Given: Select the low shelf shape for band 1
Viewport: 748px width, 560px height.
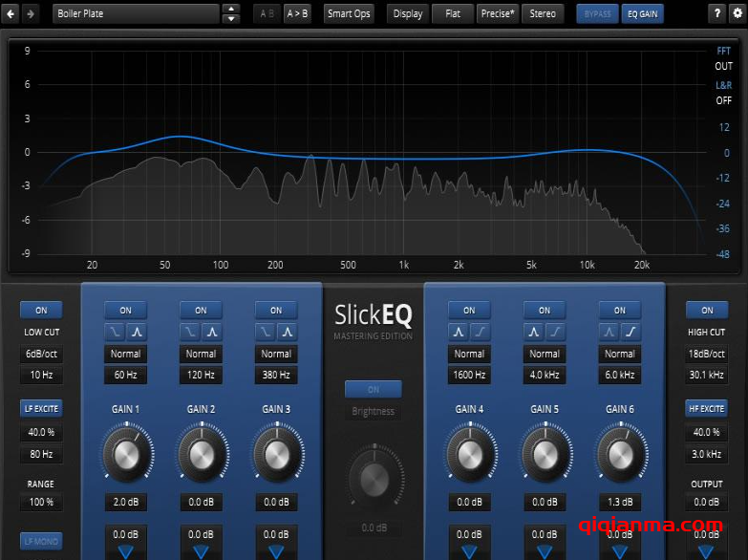Looking at the screenshot, I should pos(116,332).
